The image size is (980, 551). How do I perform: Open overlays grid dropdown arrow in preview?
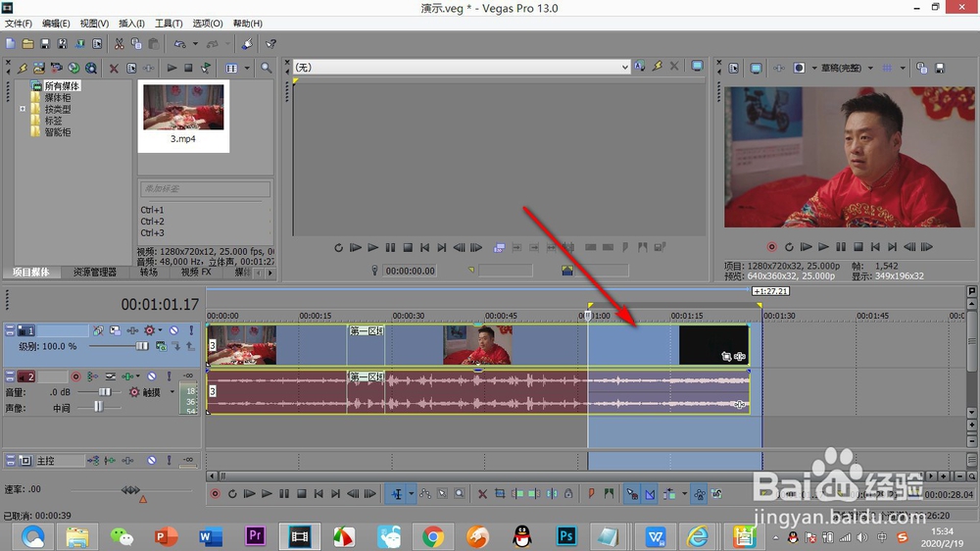click(903, 68)
